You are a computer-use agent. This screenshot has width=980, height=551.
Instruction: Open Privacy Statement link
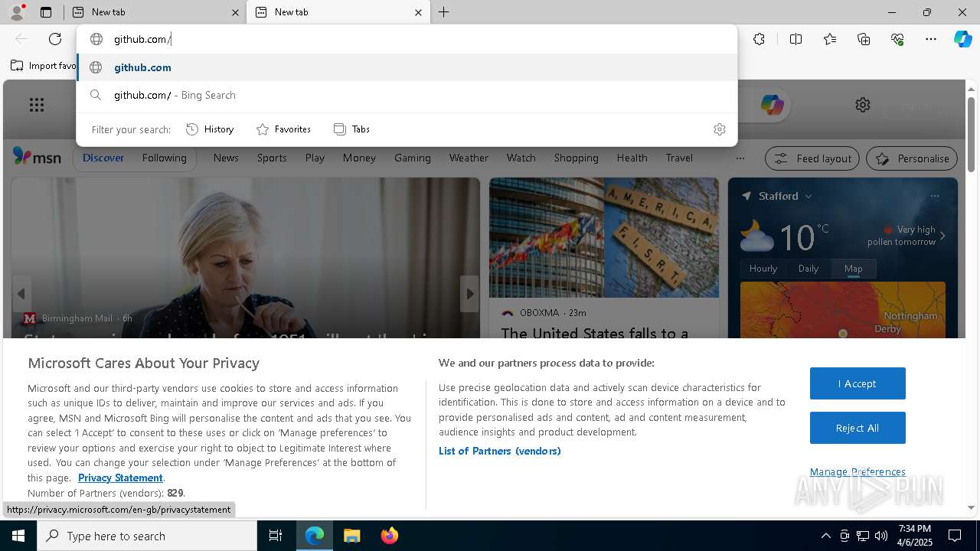[x=120, y=478]
